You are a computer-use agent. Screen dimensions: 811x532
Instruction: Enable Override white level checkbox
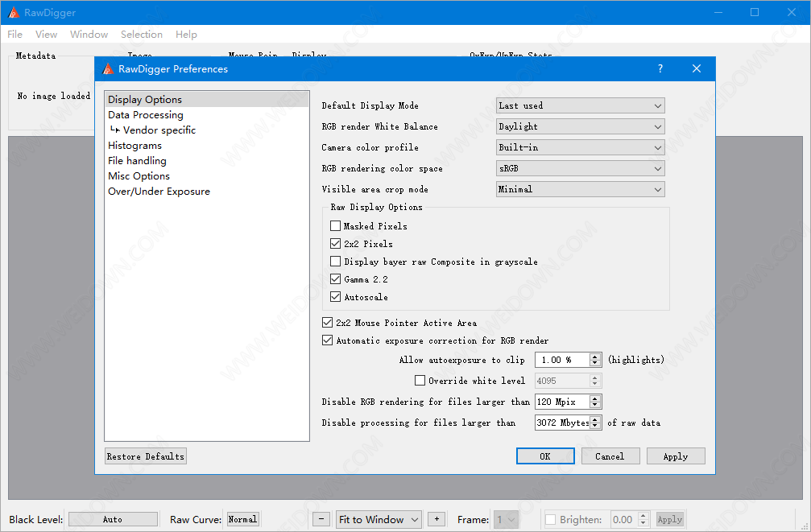[x=420, y=381]
